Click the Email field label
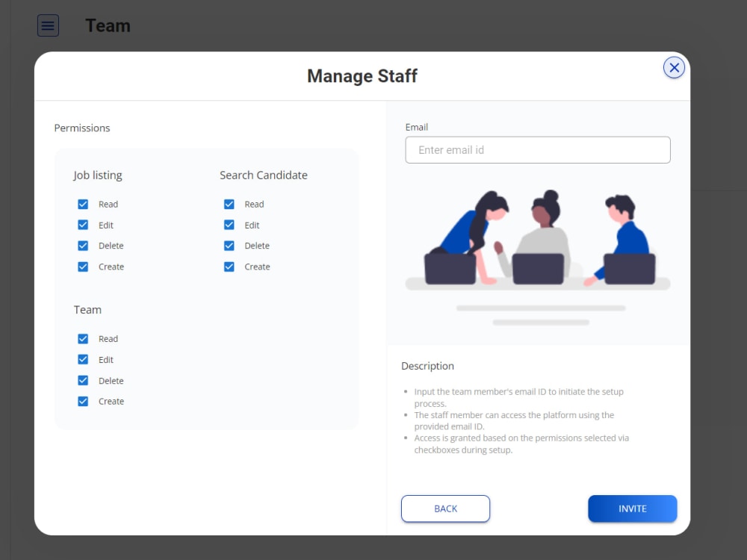 [417, 127]
